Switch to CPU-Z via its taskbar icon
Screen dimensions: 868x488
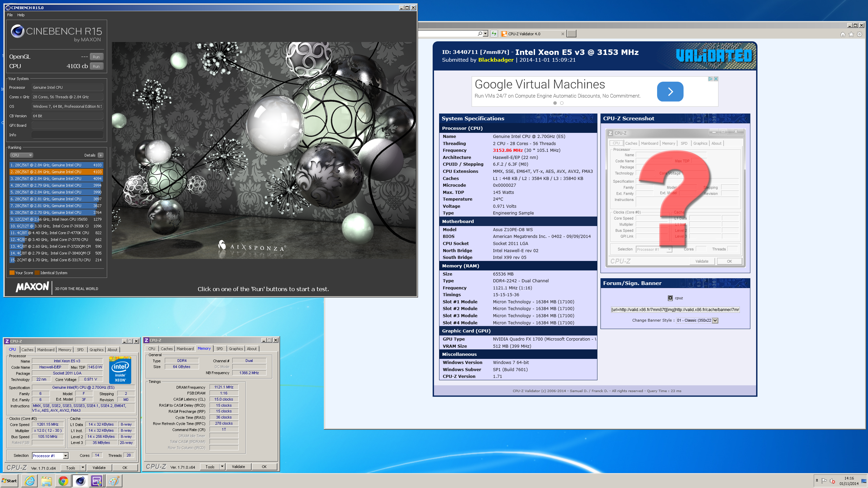(97, 481)
